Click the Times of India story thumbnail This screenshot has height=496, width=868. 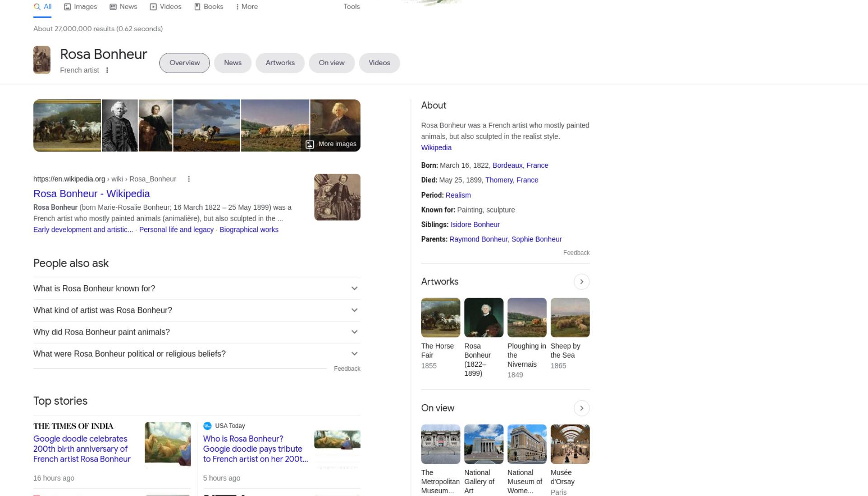click(168, 445)
